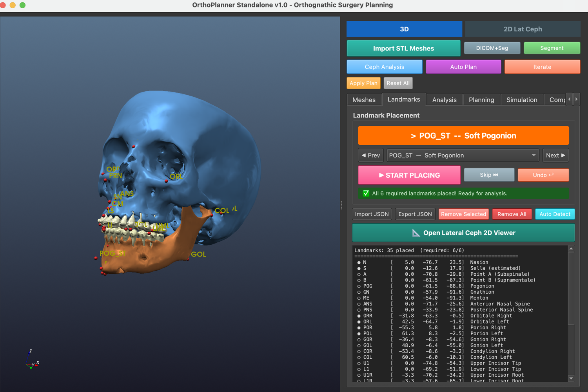This screenshot has height=392, width=588.
Task: Click the GOL landmark label on mandible
Action: coord(198,254)
